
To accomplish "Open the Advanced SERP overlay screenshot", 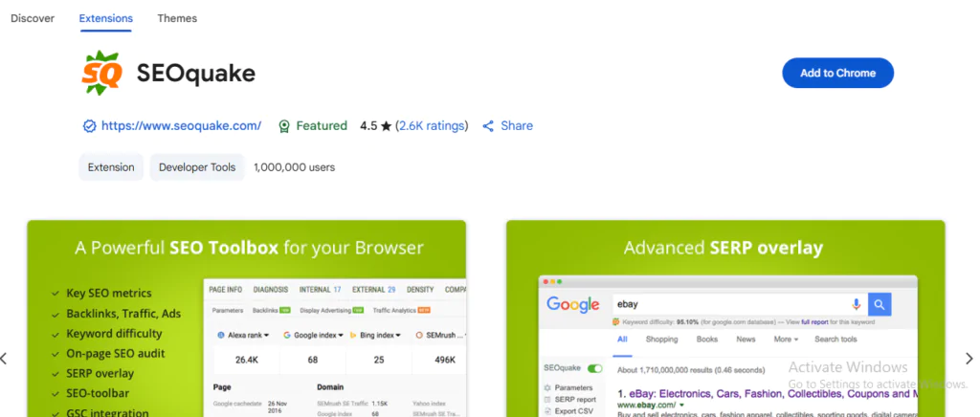I will pyautogui.click(x=725, y=318).
